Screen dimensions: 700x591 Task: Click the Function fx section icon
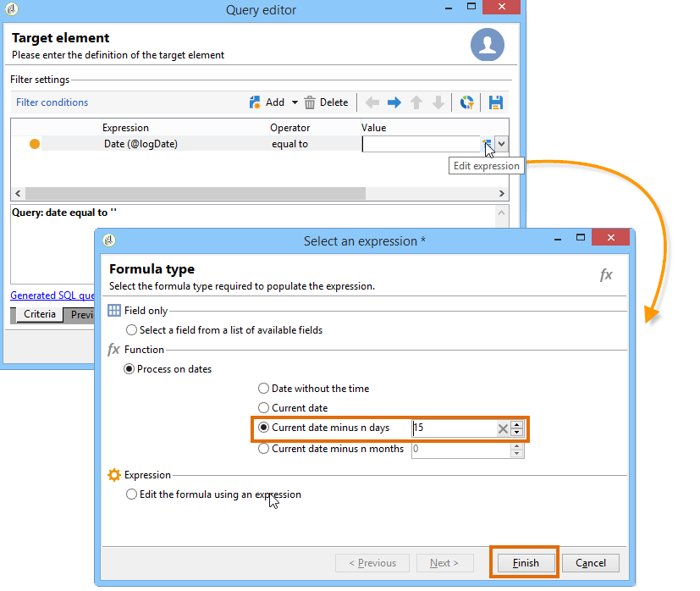(x=113, y=350)
